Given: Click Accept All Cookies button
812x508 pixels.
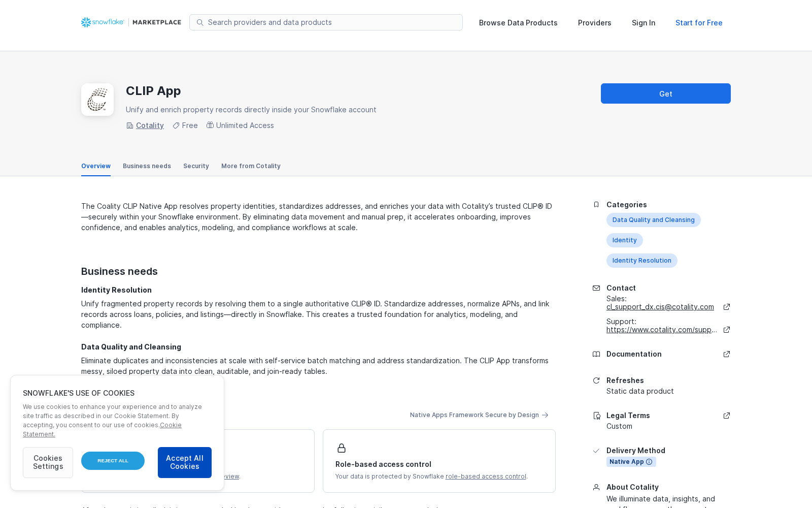Looking at the screenshot, I should [x=185, y=462].
